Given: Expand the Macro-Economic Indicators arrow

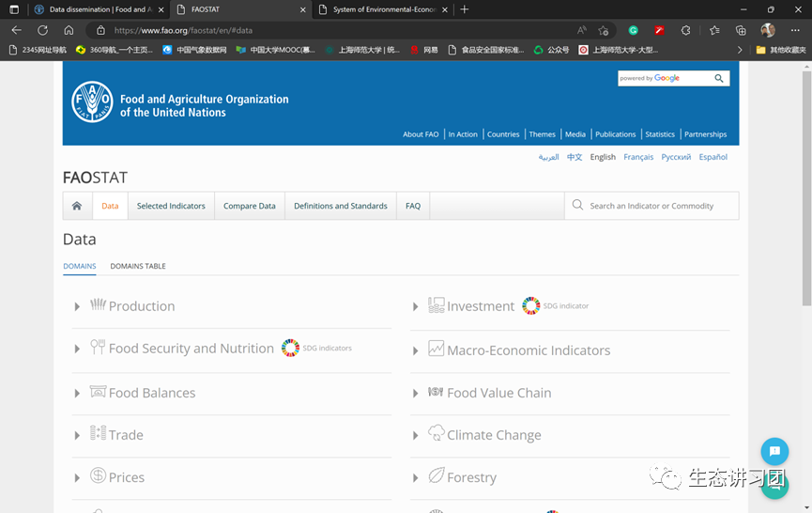Looking at the screenshot, I should 415,350.
